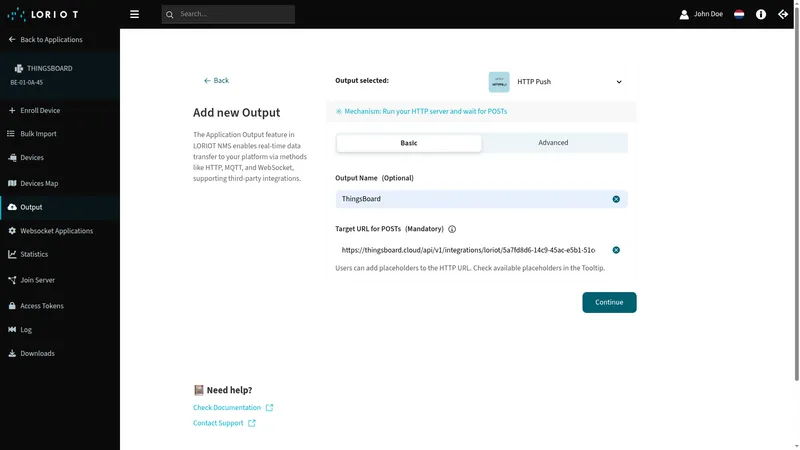This screenshot has width=800, height=450.
Task: Click the search magnifier icon
Action: coord(170,14)
